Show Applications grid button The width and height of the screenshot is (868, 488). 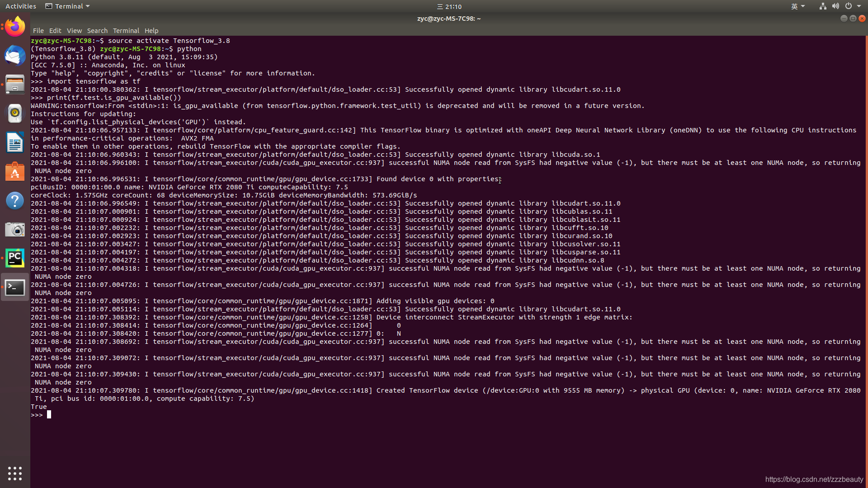(15, 473)
